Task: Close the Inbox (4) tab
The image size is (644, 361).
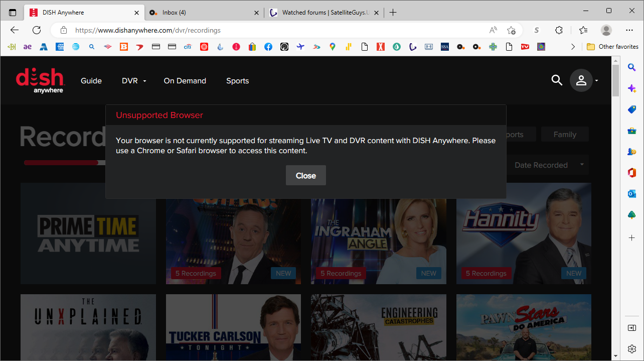Action: tap(256, 13)
